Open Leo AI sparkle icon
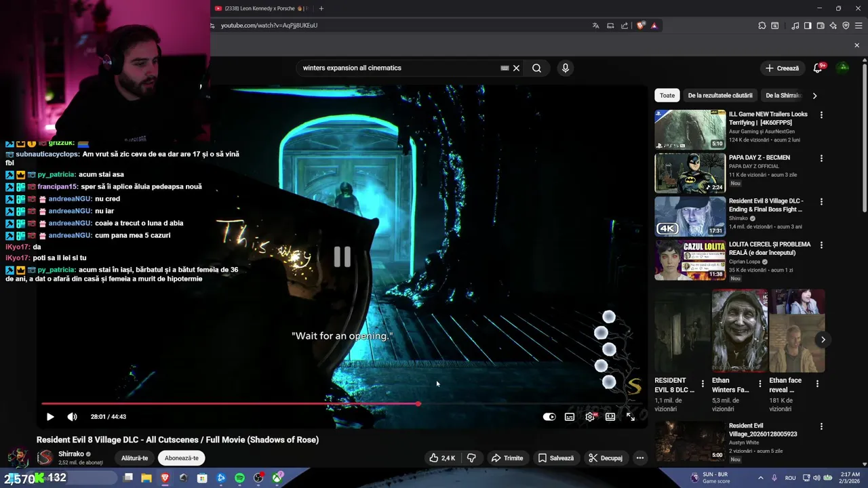The image size is (868, 488). 833,26
